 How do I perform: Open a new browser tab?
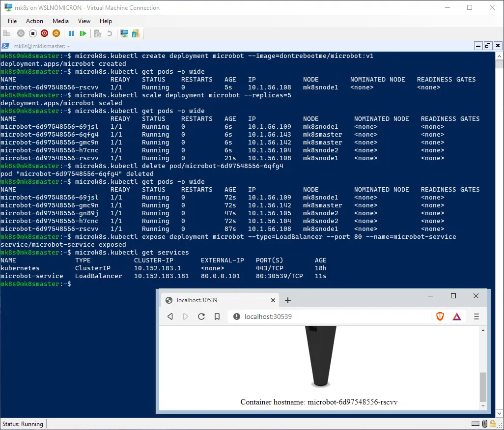tap(288, 300)
